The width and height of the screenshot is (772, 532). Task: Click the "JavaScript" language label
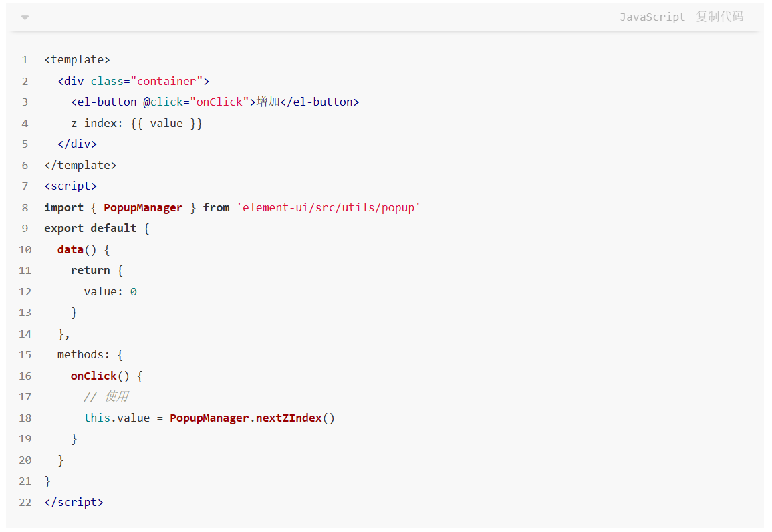coord(652,17)
